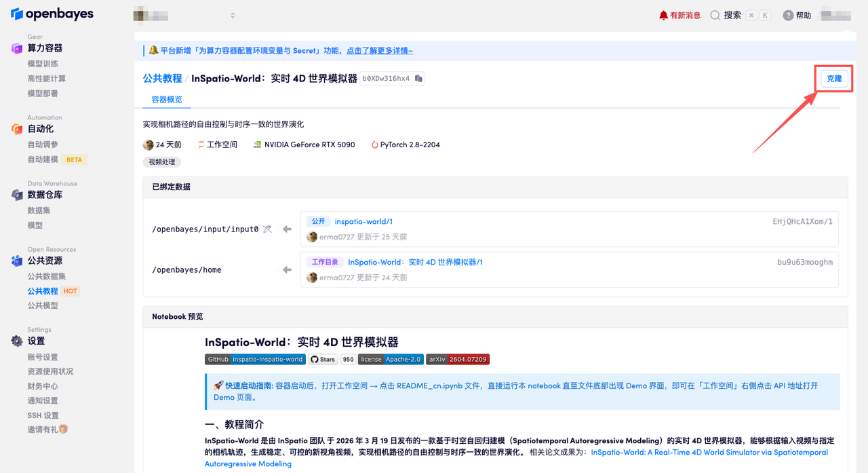Click the 公开 label on dataset row

point(318,222)
